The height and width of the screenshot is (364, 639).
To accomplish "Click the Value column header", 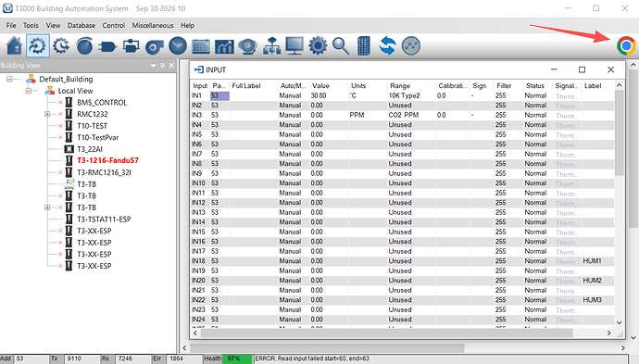I will click(328, 85).
